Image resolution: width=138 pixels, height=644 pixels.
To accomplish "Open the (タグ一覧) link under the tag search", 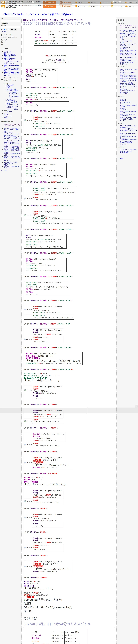I will click(x=4, y=31).
